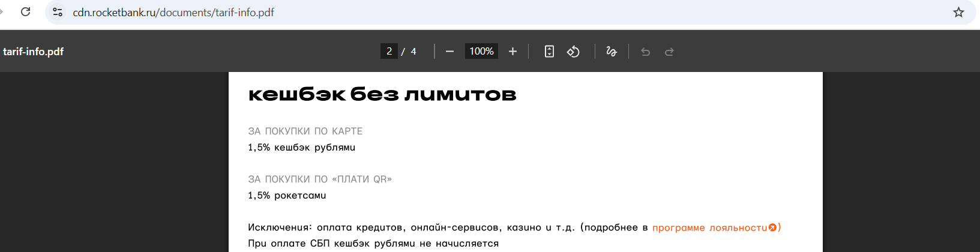This screenshot has width=980, height=252.
Task: Zoom out with the minus icon
Action: click(449, 52)
